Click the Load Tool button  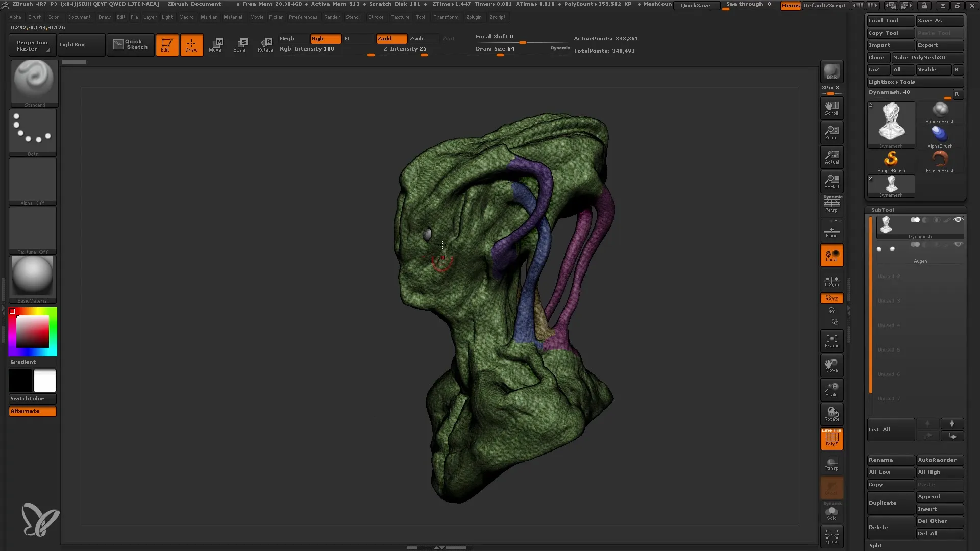[x=891, y=21]
